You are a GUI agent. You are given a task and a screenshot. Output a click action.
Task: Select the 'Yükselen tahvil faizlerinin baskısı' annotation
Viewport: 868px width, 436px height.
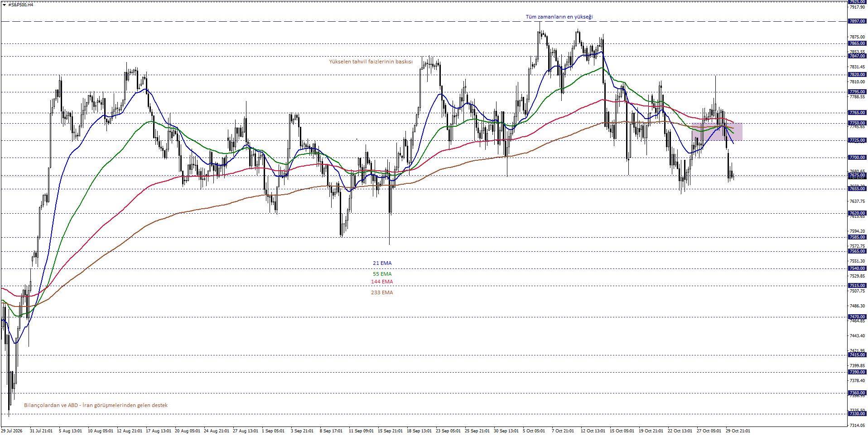pyautogui.click(x=371, y=62)
